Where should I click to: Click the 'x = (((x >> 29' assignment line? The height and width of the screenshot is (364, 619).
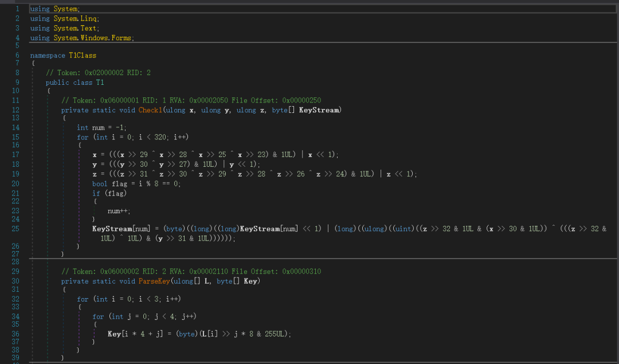216,155
